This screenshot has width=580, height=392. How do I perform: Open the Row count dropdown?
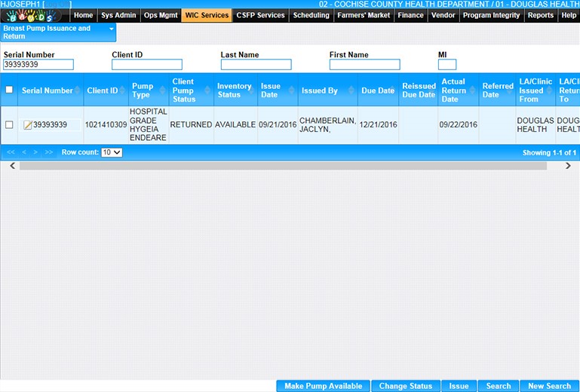point(112,152)
